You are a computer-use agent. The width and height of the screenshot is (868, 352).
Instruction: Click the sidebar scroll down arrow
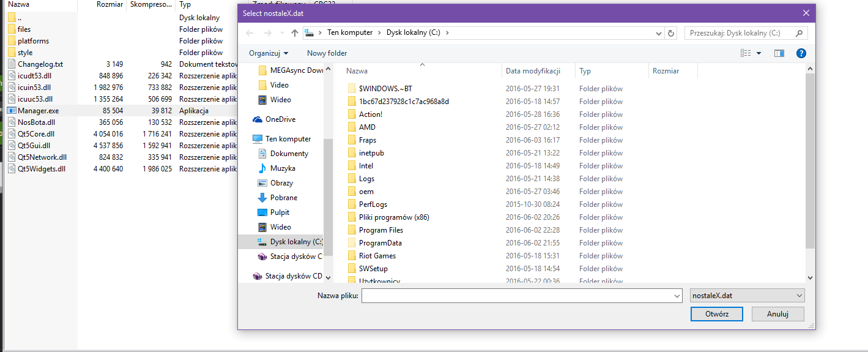point(328,277)
